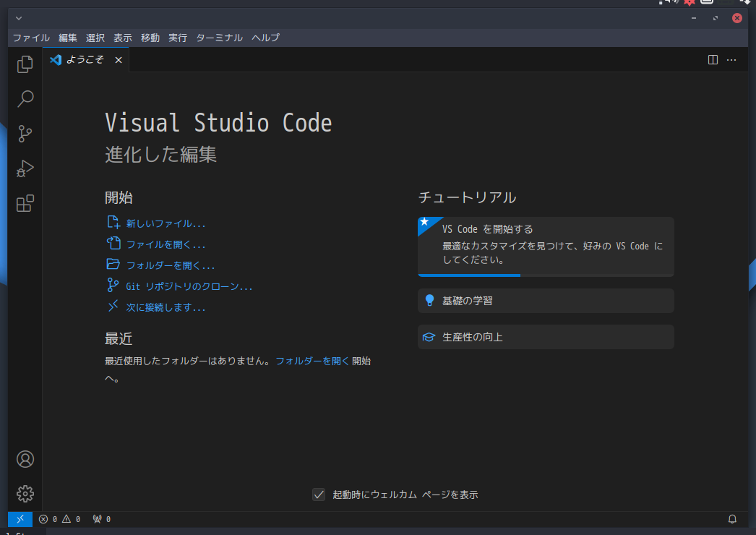The image size is (756, 535).
Task: Open the VS Code を開始する tutorial card
Action: click(x=546, y=247)
